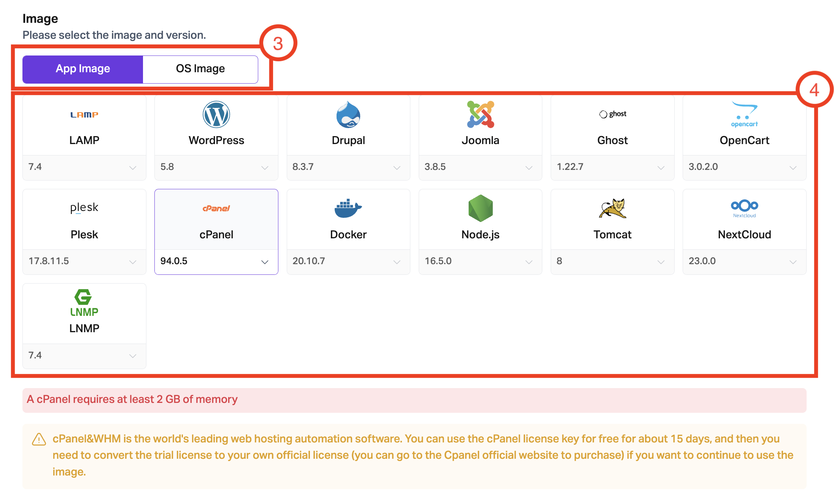Open the LNMP 7.4 version dropdown
The width and height of the screenshot is (834, 504).
pos(84,356)
